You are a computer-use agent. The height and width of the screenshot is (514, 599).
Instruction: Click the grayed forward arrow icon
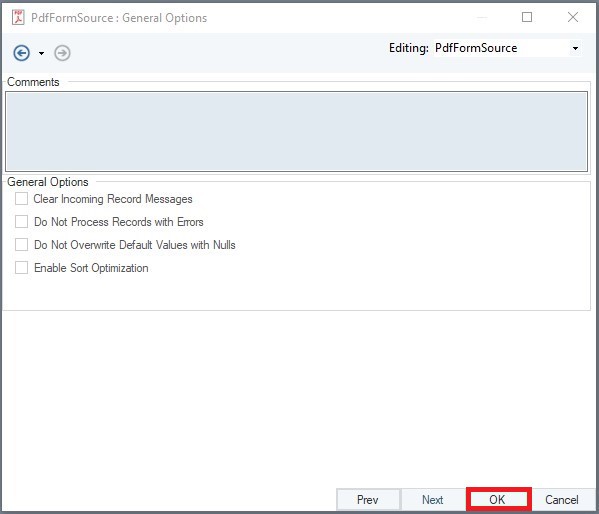tap(62, 53)
